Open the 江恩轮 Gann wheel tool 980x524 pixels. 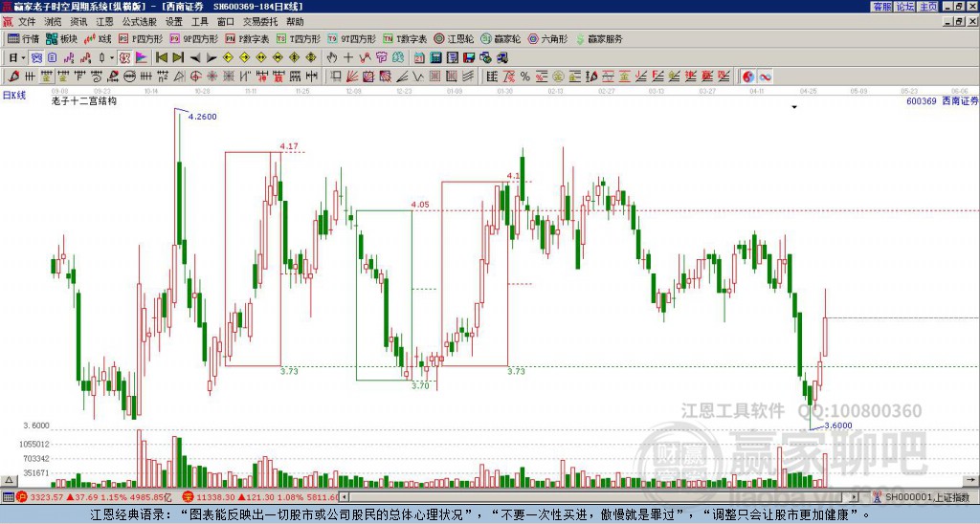(x=454, y=38)
